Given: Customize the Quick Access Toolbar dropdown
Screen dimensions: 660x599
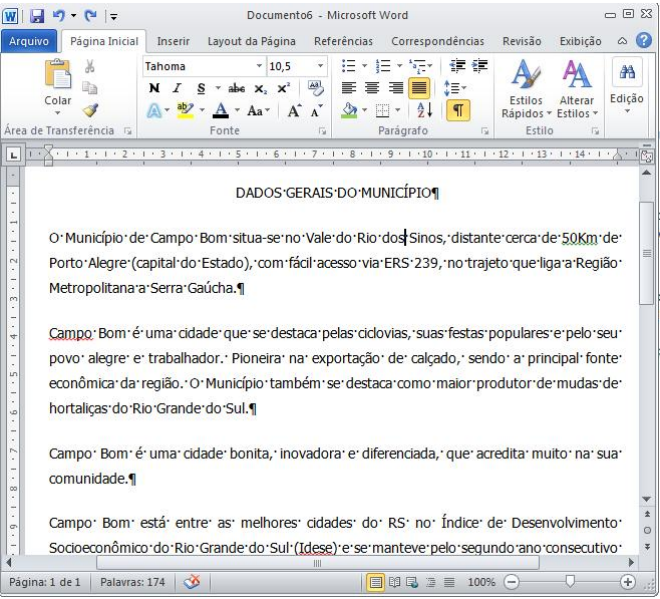Looking at the screenshot, I should tap(114, 17).
